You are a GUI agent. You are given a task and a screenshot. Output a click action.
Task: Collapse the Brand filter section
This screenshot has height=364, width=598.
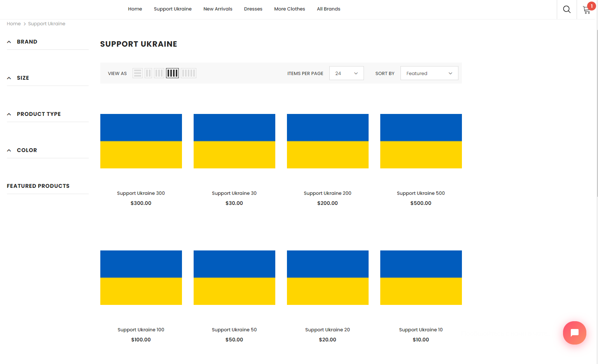[x=48, y=42]
